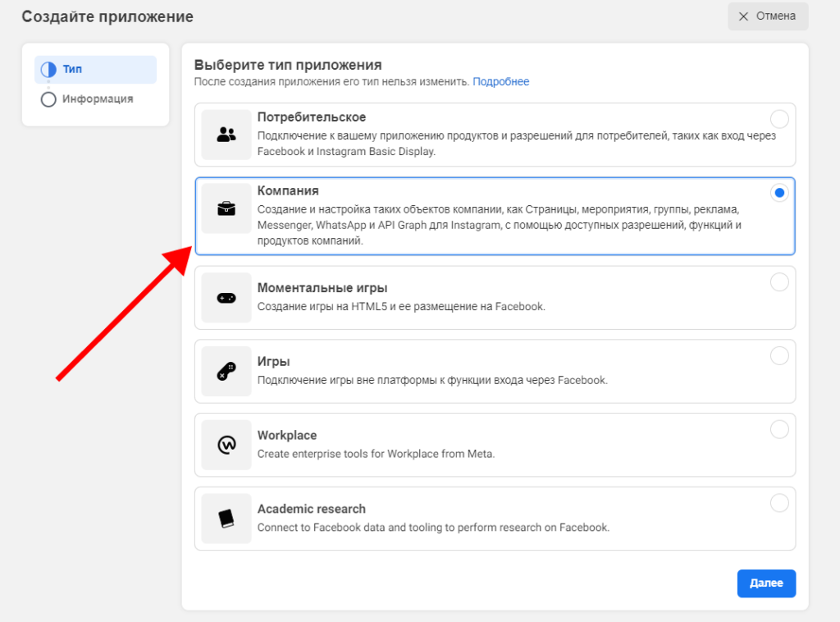Screen dimensions: 840x622
Task: Click the gamepad icon for Моментальные игры
Action: [226, 298]
